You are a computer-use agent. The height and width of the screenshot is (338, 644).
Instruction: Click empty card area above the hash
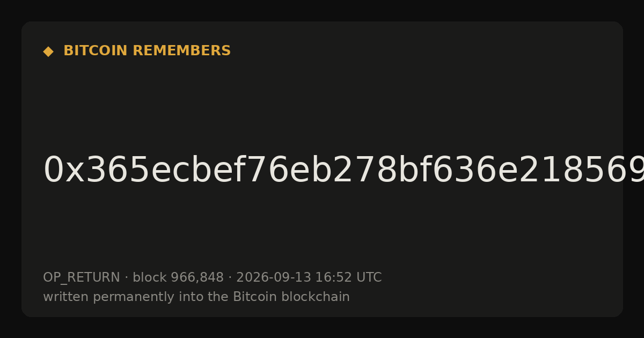(322, 102)
